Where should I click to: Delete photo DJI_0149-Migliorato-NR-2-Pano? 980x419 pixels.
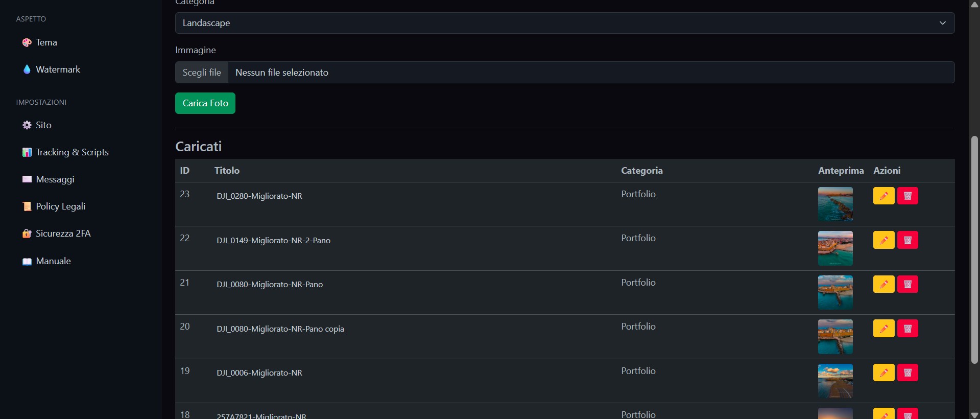pos(907,240)
